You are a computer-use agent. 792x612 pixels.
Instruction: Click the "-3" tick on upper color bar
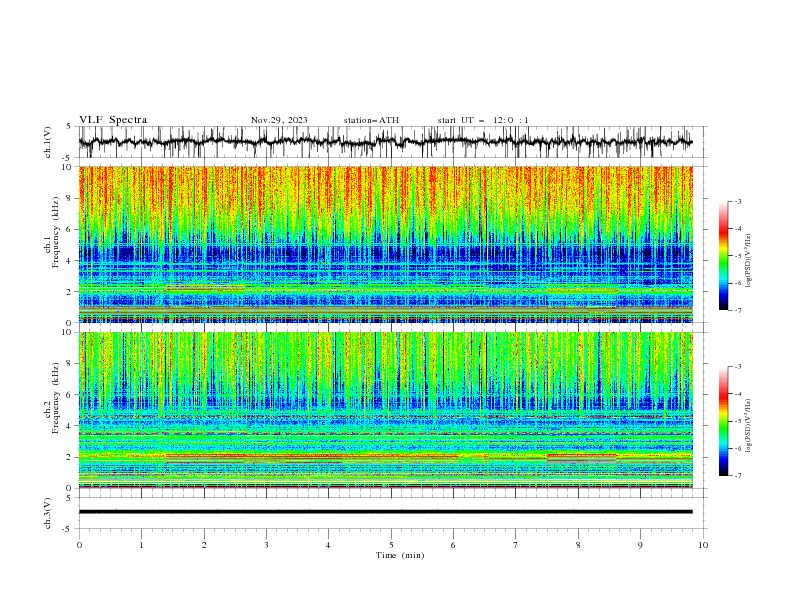[x=738, y=201]
